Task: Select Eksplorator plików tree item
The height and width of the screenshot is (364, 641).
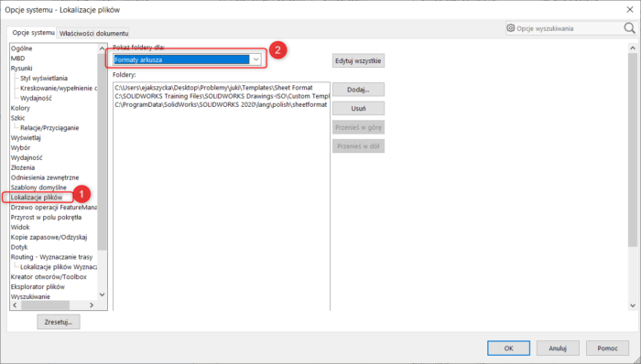Action: pos(38,287)
